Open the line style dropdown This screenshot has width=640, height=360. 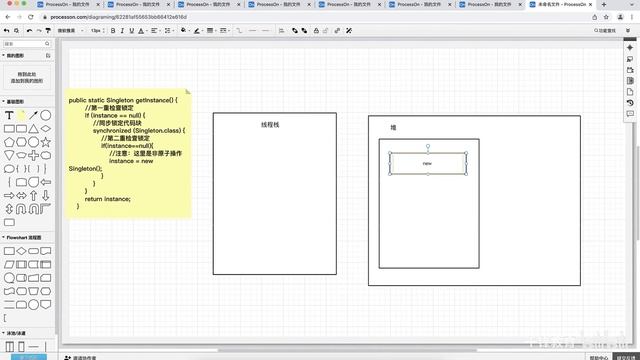[x=224, y=31]
